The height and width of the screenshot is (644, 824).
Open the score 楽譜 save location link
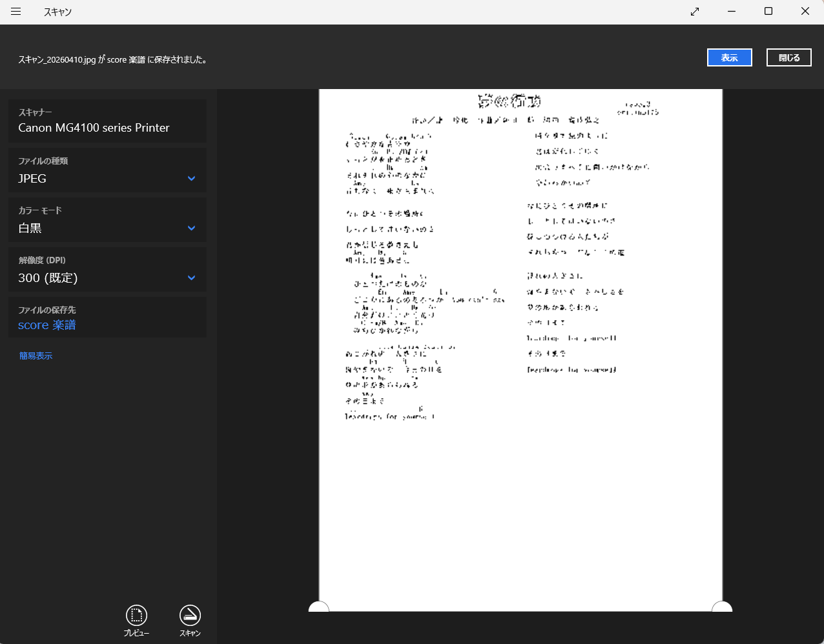pos(46,325)
